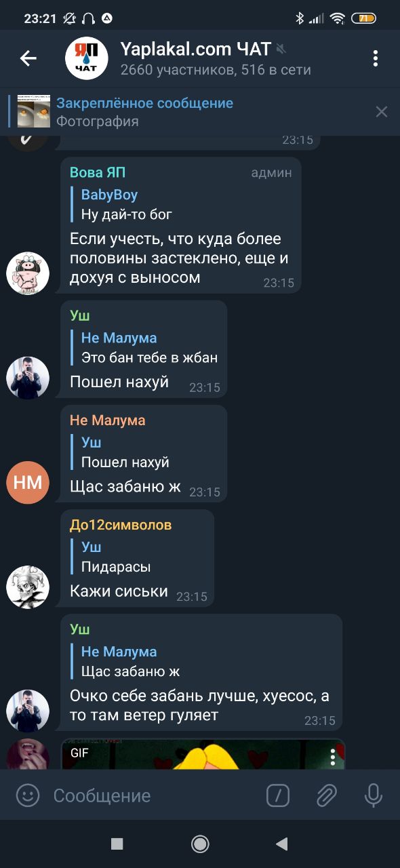Tap the message input field 'Сообщение'
The height and width of the screenshot is (868, 400).
coord(153,795)
